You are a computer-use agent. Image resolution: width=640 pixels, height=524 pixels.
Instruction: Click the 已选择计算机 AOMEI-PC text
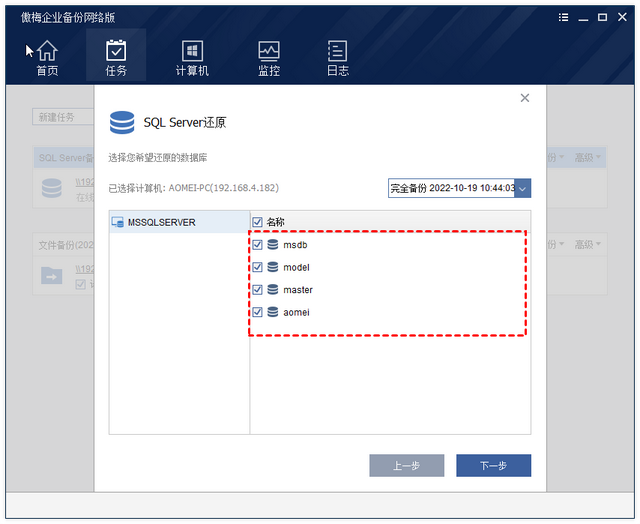pyautogui.click(x=193, y=188)
